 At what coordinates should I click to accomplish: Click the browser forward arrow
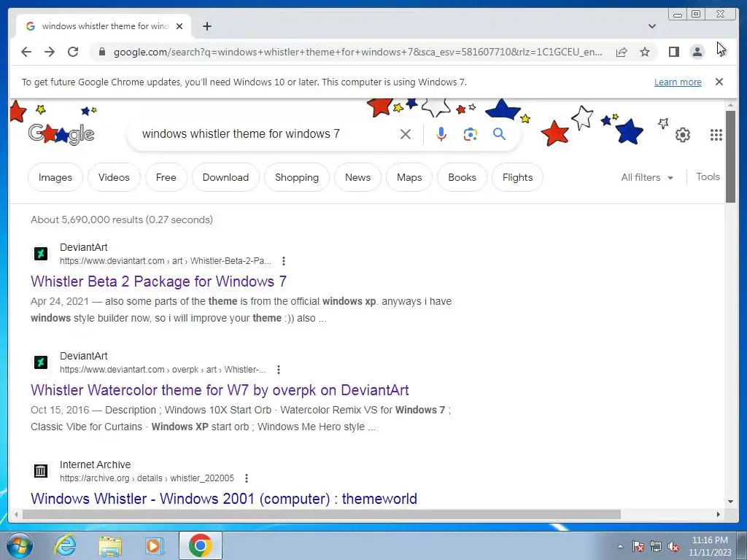50,52
